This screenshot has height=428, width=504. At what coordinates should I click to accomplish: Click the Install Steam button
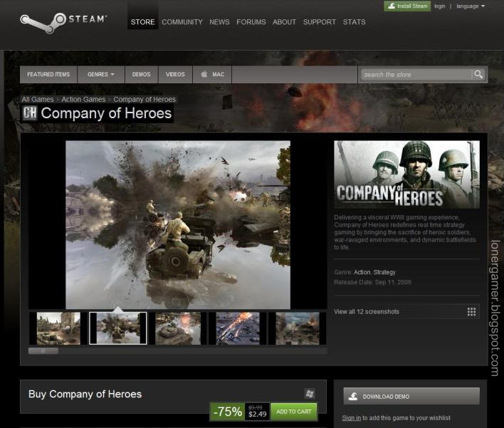(407, 6)
